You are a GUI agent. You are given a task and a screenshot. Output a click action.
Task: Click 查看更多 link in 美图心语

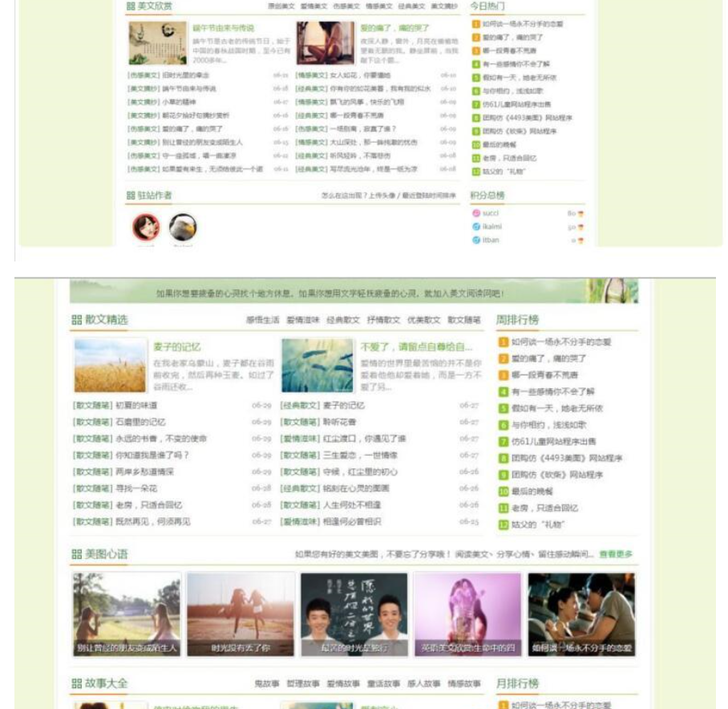pos(616,554)
